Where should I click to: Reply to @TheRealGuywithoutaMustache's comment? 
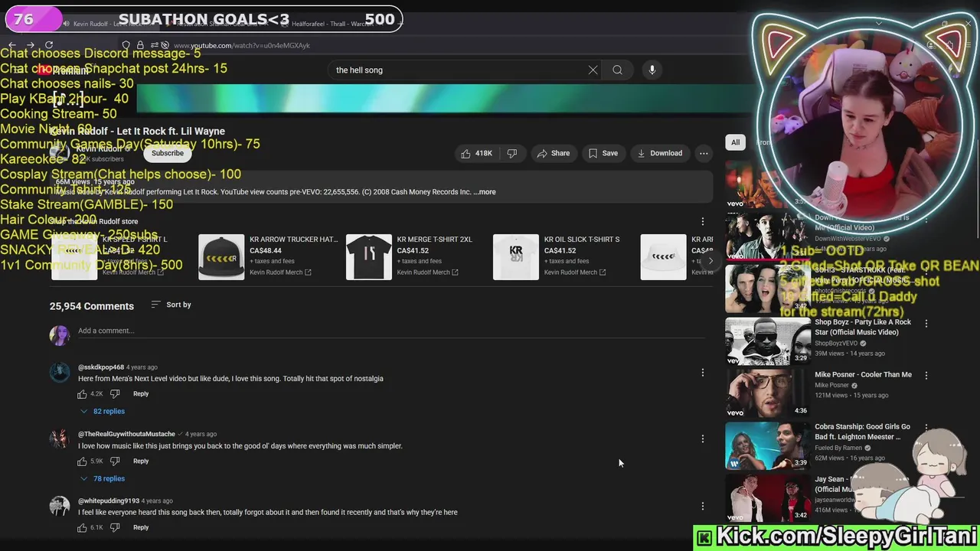tap(141, 461)
